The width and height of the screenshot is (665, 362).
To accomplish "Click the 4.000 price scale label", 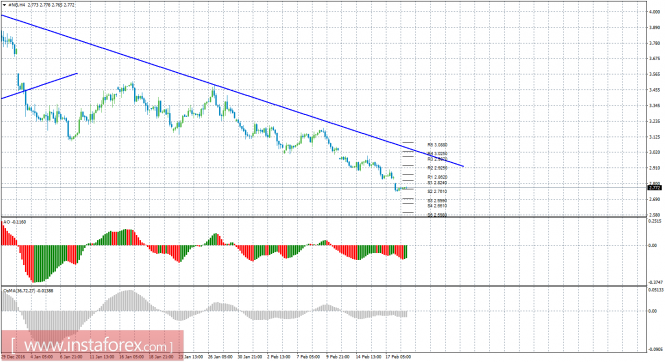I will (x=654, y=12).
